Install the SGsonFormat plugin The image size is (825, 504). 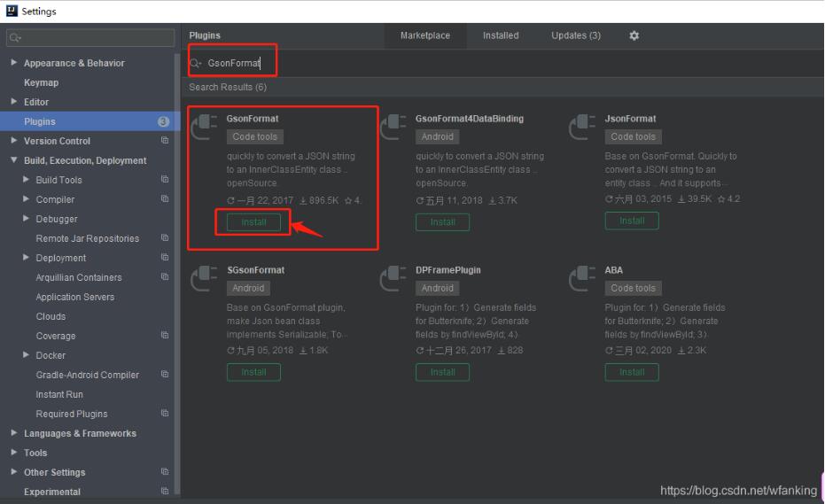click(x=253, y=372)
